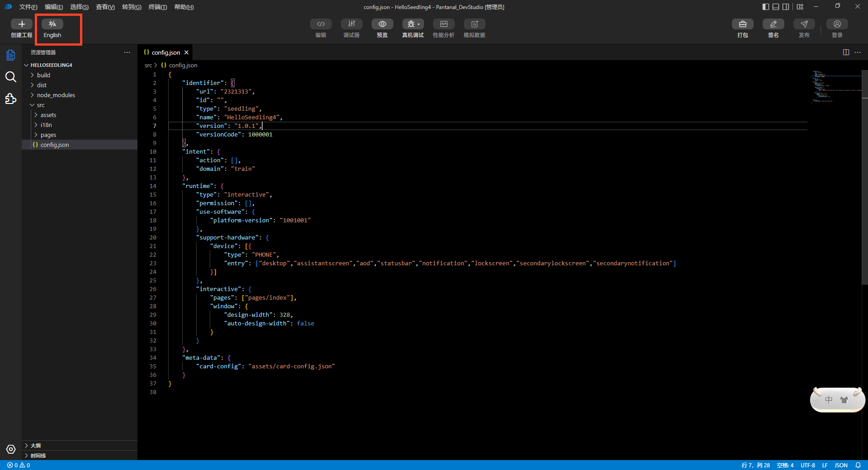The width and height of the screenshot is (868, 470).
Task: Open the 编辑(E) menu
Action: [x=54, y=7]
